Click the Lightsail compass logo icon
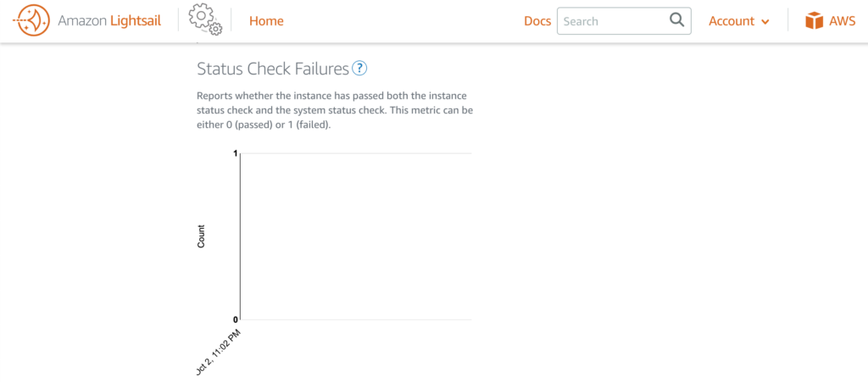This screenshot has height=382, width=868. tap(31, 21)
